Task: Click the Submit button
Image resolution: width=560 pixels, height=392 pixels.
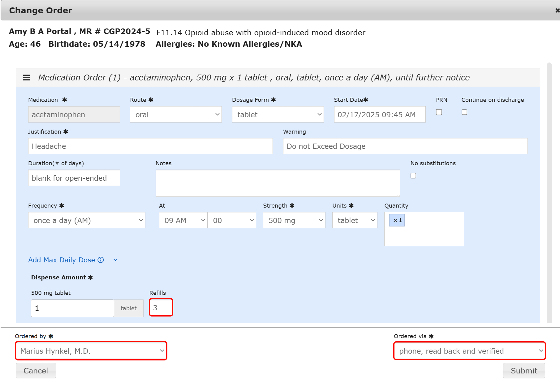Action: pos(524,371)
